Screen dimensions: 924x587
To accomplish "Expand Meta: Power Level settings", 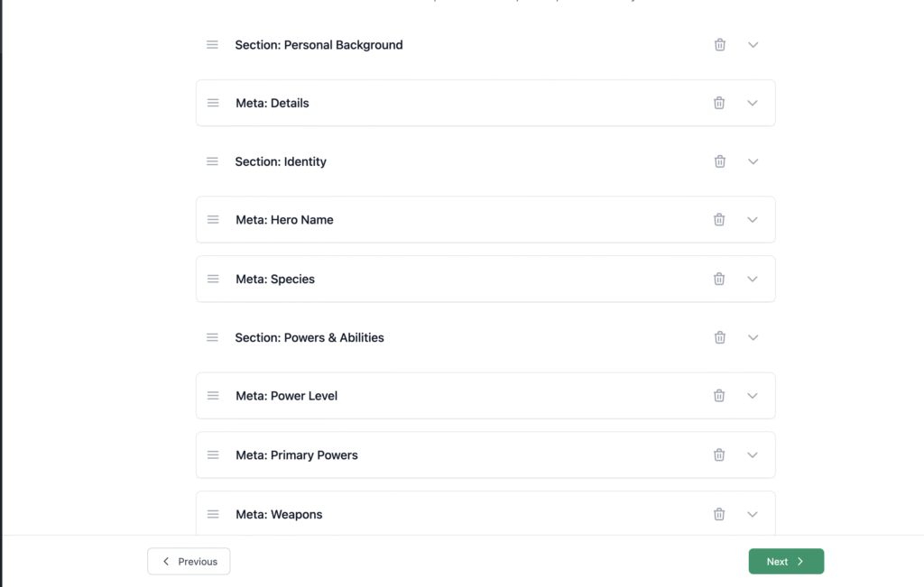I will 753,396.
